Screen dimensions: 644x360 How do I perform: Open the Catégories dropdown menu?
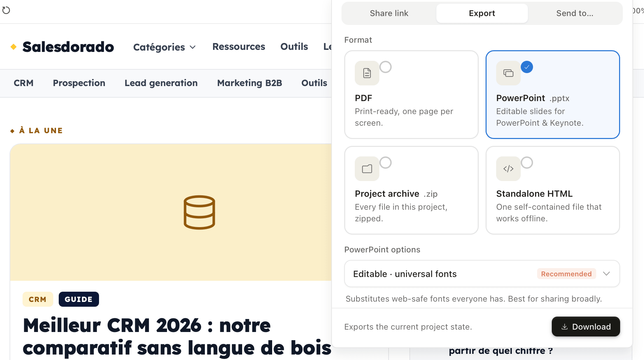(x=165, y=47)
